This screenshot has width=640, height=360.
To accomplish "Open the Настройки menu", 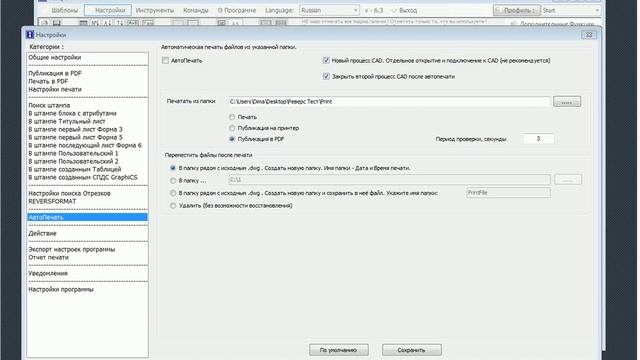I will click(108, 10).
